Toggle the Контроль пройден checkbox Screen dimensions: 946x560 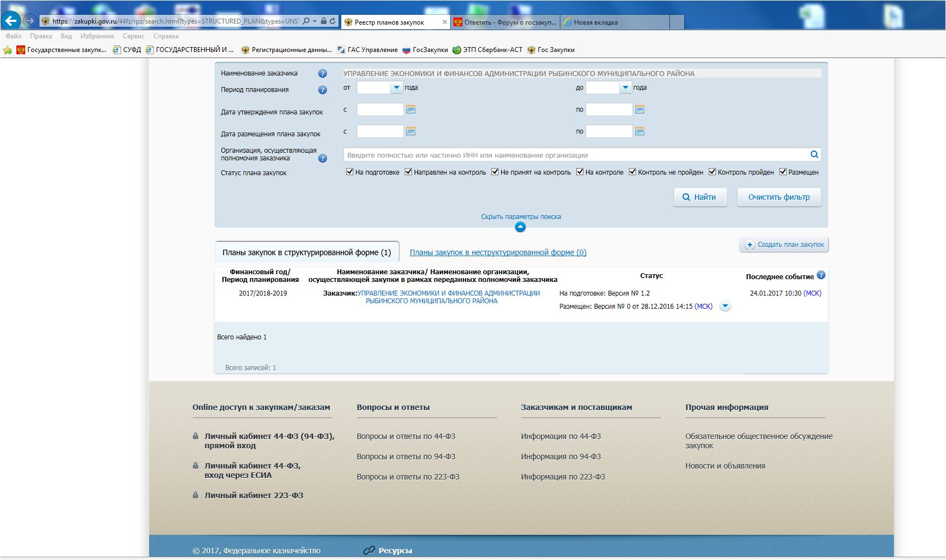point(712,172)
